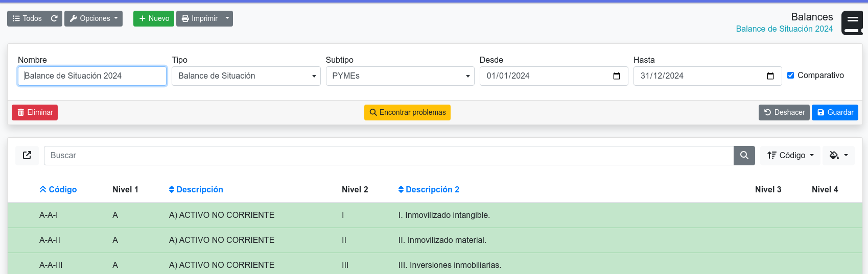Follow the Balance de Situación 2024 link
This screenshot has height=274, width=868.
tap(784, 29)
